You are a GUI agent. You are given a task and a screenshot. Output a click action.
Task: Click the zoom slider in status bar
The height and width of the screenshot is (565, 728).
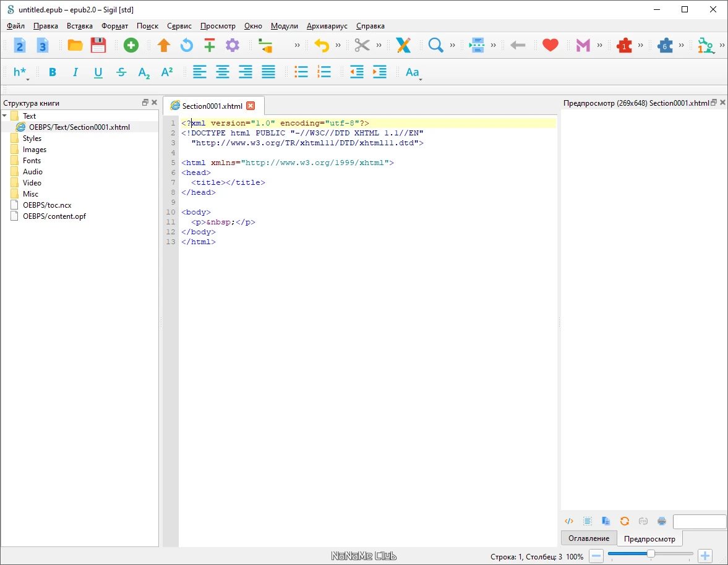[650, 554]
